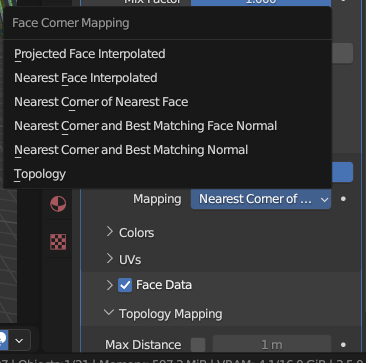Open the Mapping dropdown showing Nearest Corner of
Image resolution: width=366 pixels, height=363 pixels.
(261, 199)
